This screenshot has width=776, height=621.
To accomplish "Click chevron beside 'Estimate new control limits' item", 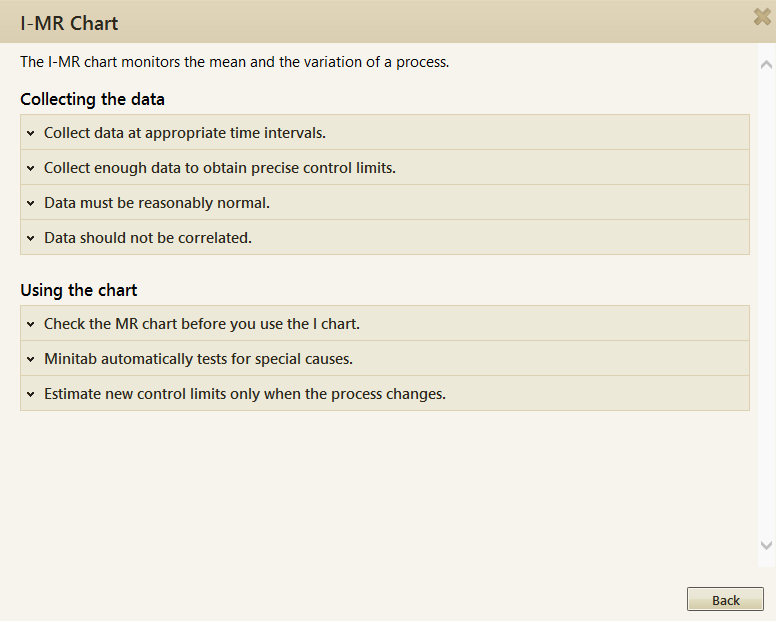I will coord(31,394).
